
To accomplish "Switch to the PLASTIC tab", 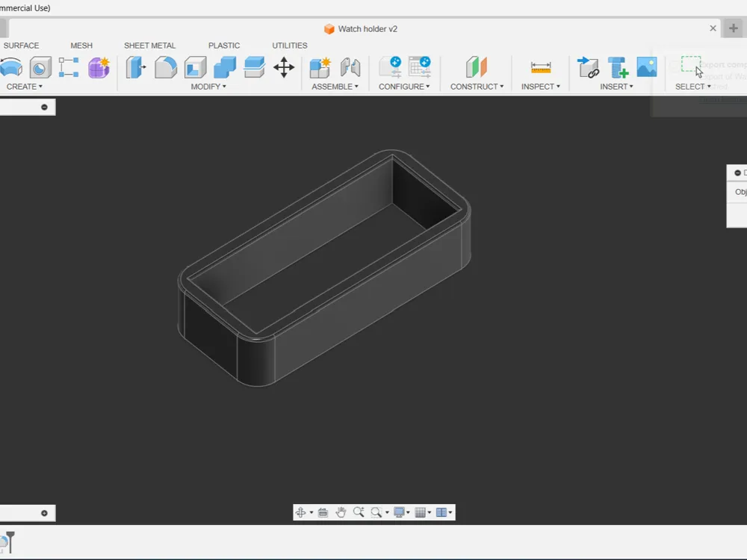I will click(224, 46).
